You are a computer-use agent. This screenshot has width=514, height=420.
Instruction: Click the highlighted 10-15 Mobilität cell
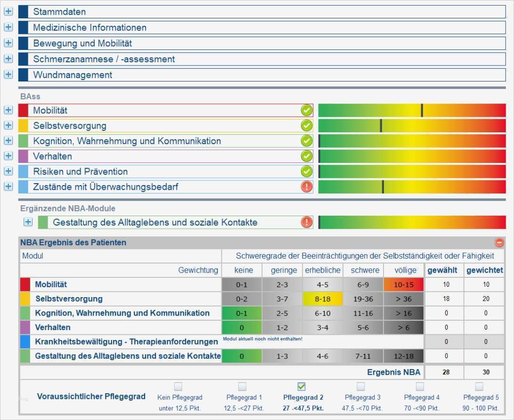pos(404,285)
